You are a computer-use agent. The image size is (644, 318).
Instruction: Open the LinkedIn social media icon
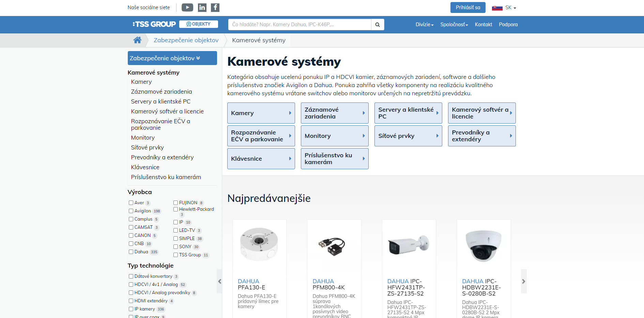point(202,7)
